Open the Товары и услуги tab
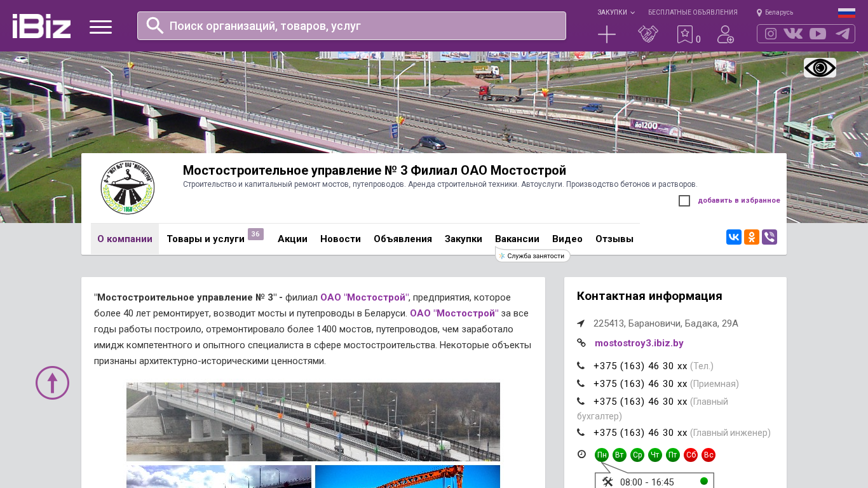 206,239
